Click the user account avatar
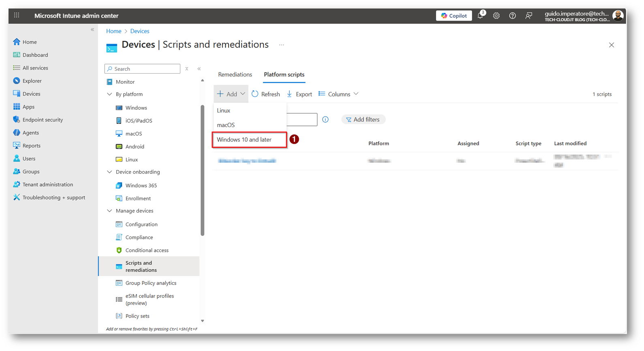This screenshot has width=644, height=351. 618,16
